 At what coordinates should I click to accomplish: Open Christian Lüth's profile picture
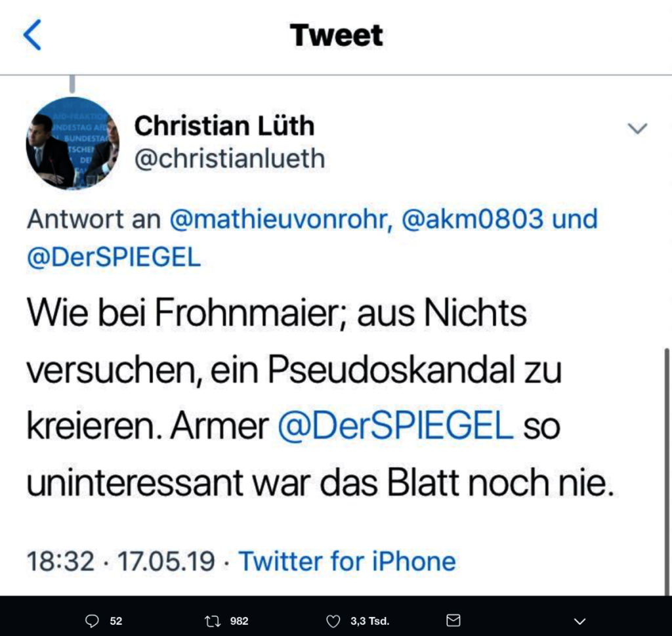point(72,143)
